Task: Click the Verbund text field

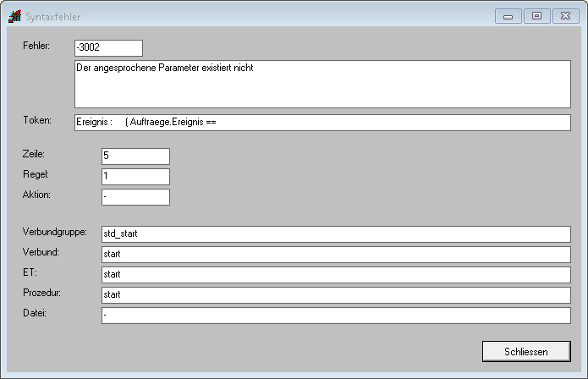Action: pos(335,255)
